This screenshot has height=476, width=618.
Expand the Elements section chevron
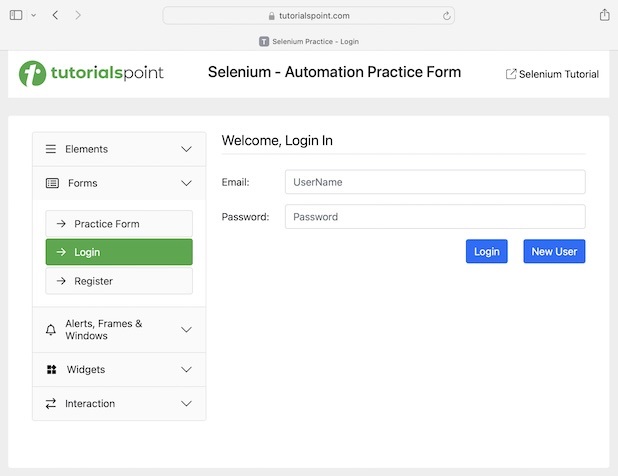tap(186, 149)
